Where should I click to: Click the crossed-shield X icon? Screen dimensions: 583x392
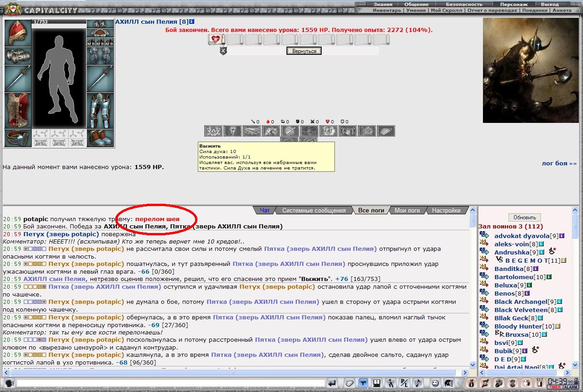(223, 51)
